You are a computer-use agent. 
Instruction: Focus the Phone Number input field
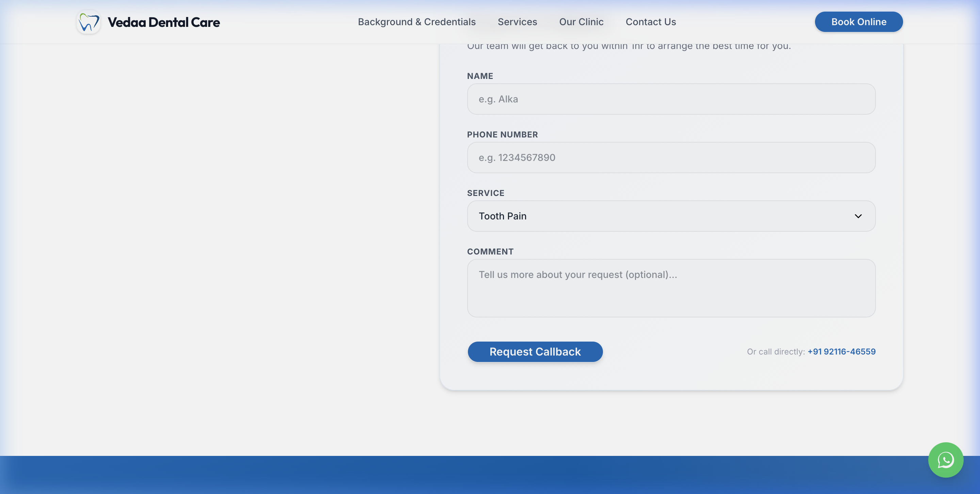(671, 158)
